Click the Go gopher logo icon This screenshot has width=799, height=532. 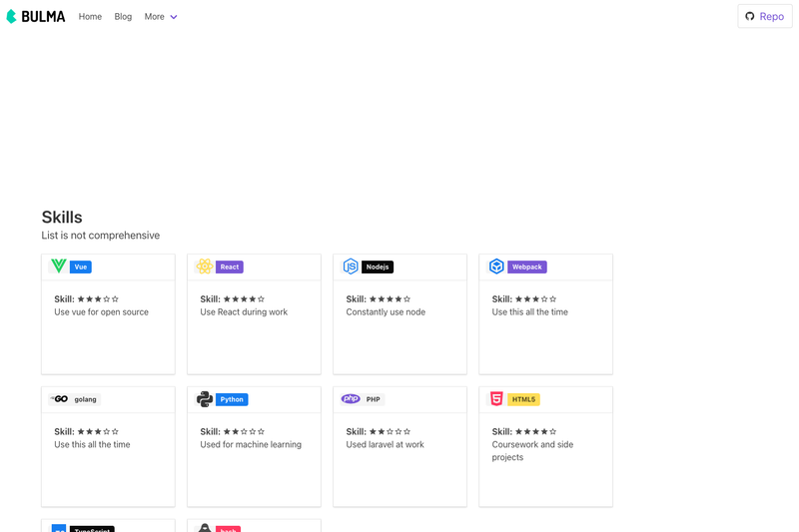click(x=59, y=399)
